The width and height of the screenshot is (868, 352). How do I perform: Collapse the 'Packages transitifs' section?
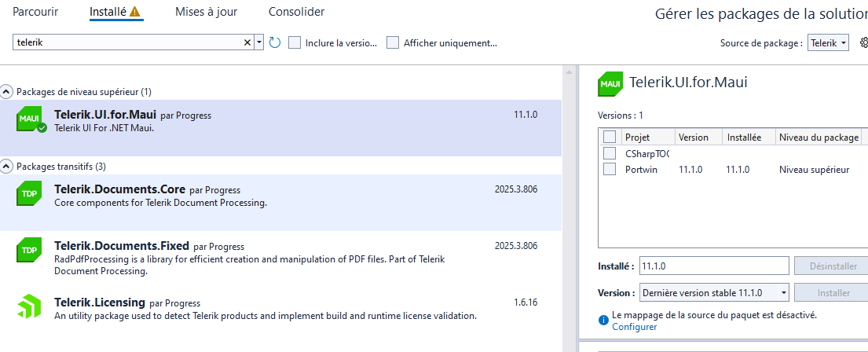click(7, 167)
